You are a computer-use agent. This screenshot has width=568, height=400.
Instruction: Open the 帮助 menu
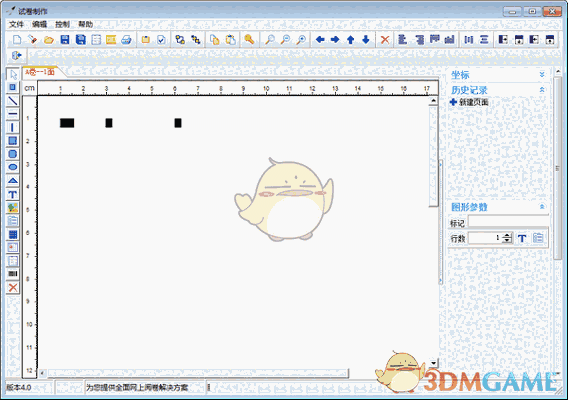click(x=85, y=24)
